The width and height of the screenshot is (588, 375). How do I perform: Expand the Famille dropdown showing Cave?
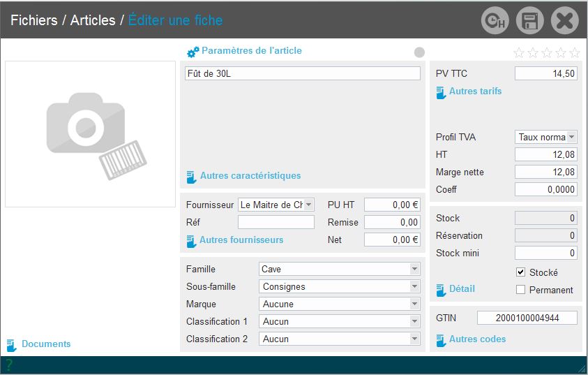pyautogui.click(x=414, y=269)
